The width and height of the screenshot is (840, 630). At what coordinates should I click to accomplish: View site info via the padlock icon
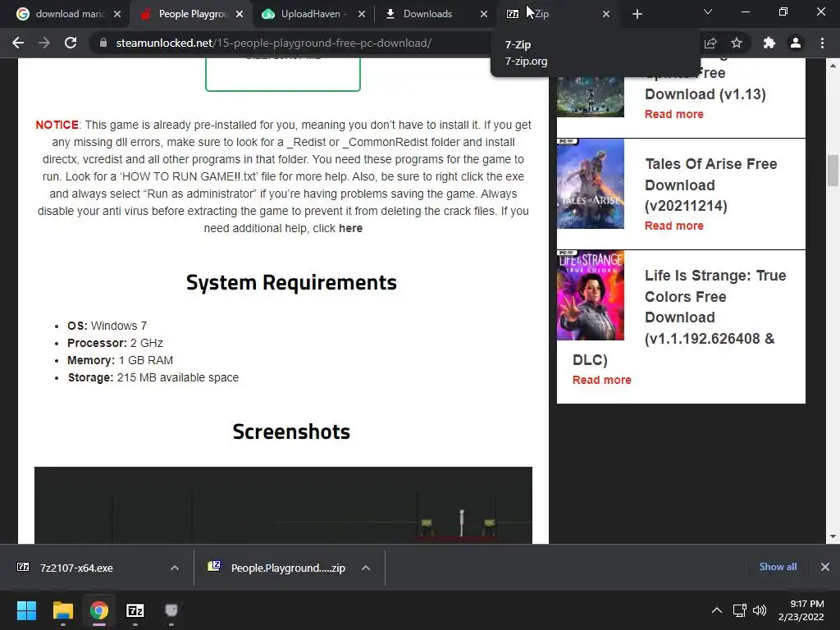pos(103,43)
